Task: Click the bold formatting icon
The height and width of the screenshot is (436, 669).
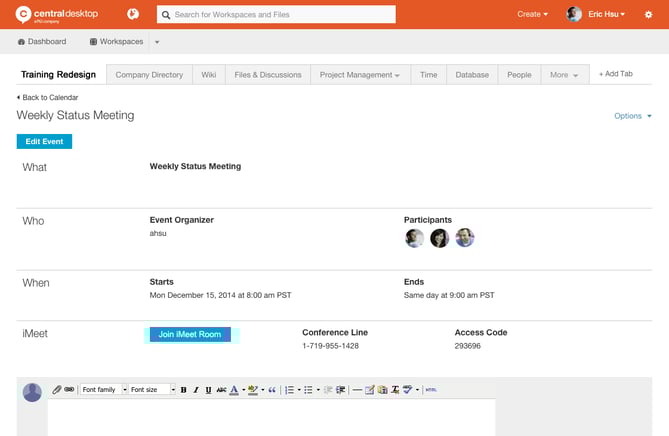Action: click(183, 389)
